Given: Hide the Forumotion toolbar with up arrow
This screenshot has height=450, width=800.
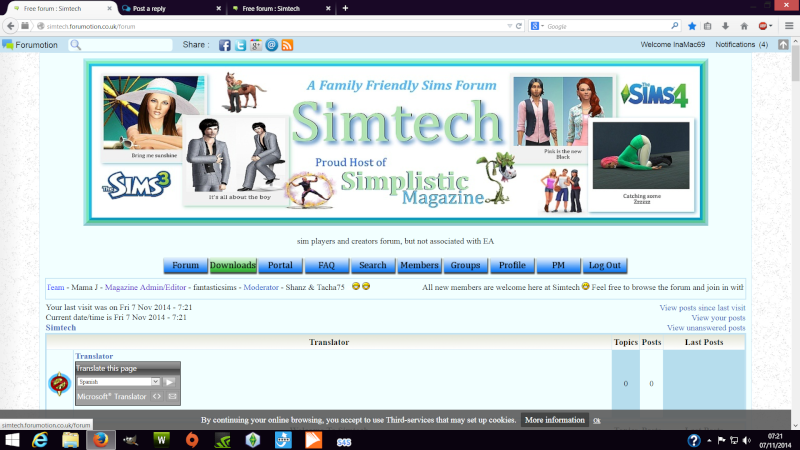Looking at the screenshot, I should click(783, 45).
